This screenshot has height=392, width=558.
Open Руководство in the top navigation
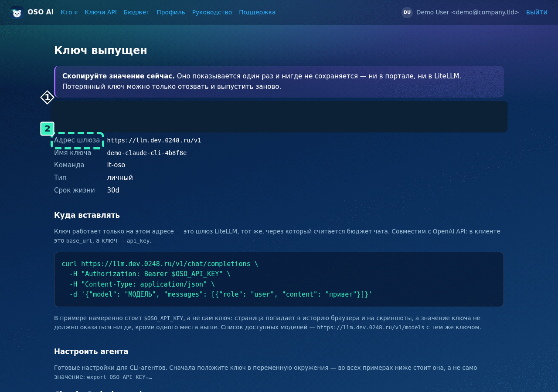click(212, 12)
